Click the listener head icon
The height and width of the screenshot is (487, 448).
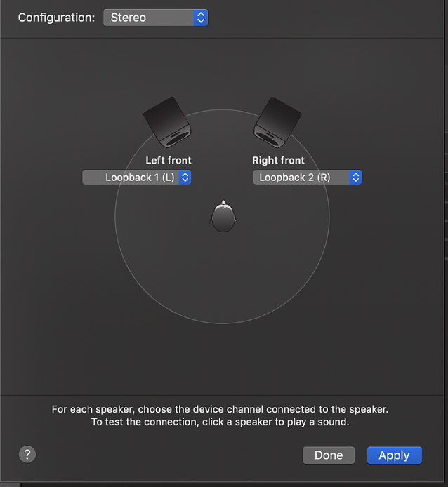coord(223,216)
